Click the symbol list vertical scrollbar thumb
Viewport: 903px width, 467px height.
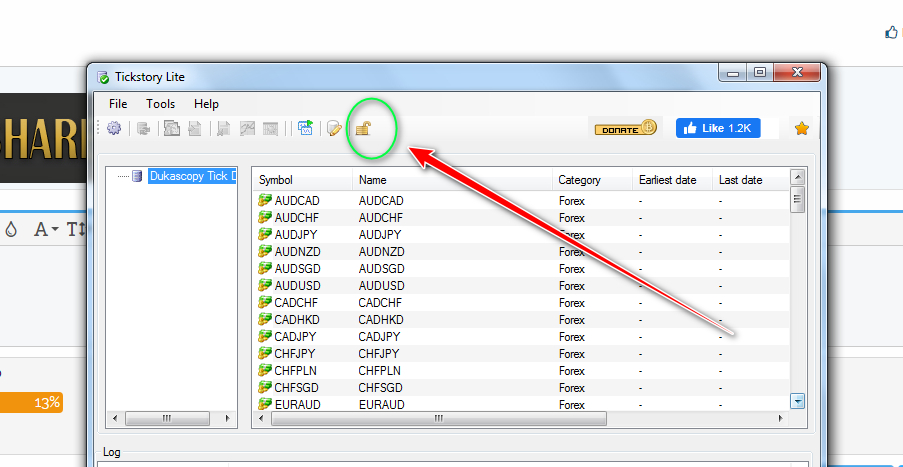[798, 199]
